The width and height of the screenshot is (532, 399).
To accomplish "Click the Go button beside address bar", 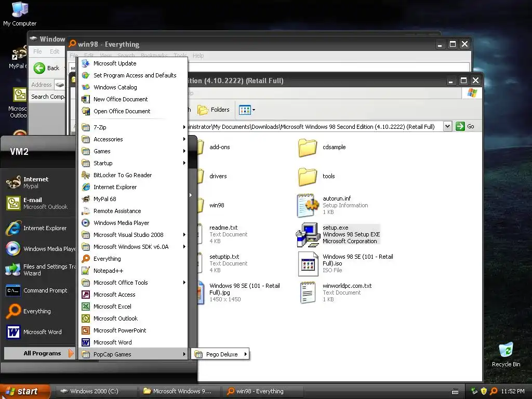I will click(x=465, y=126).
